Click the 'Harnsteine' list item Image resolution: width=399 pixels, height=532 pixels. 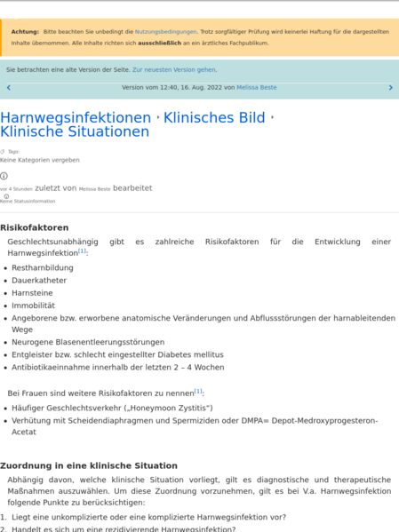pos(32,293)
